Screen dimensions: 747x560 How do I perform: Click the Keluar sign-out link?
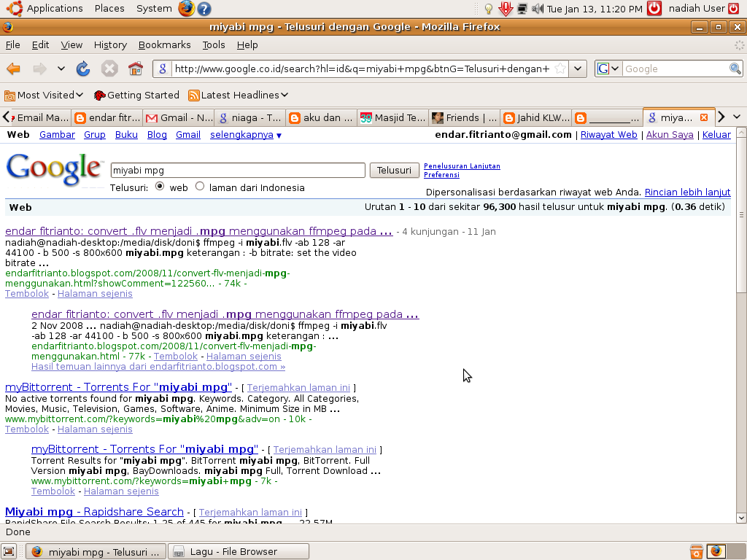click(x=716, y=135)
